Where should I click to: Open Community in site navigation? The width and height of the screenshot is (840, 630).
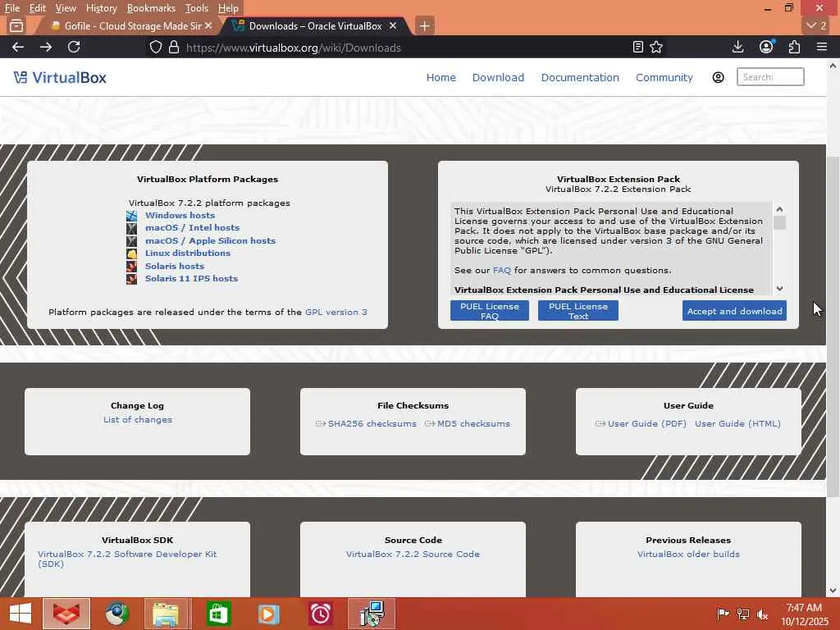664,78
